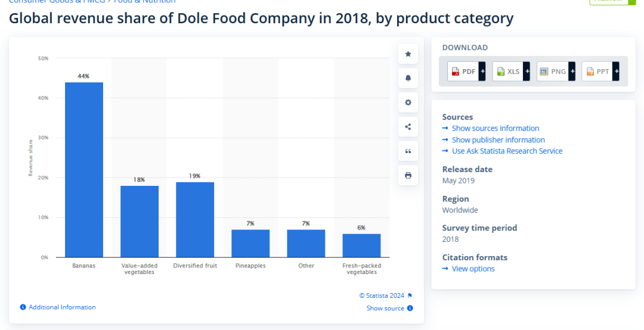Download the chart as PPT
The image size is (644, 330).
(597, 71)
